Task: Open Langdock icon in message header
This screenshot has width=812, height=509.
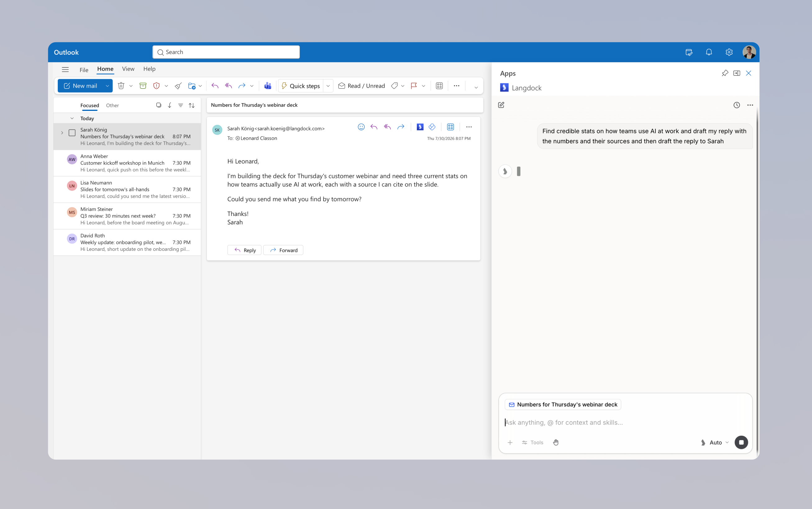Action: click(x=420, y=127)
